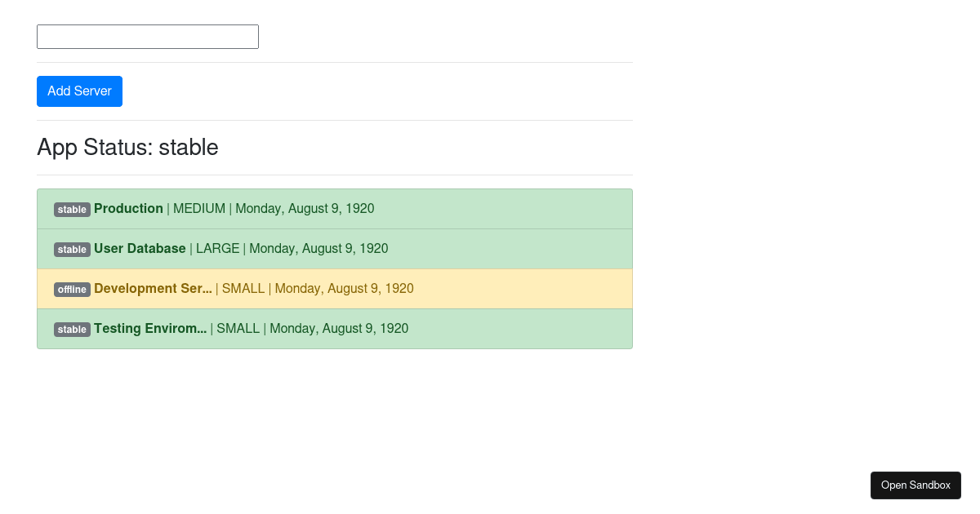
Task: Click SMALL label in the Development row
Action: (243, 289)
